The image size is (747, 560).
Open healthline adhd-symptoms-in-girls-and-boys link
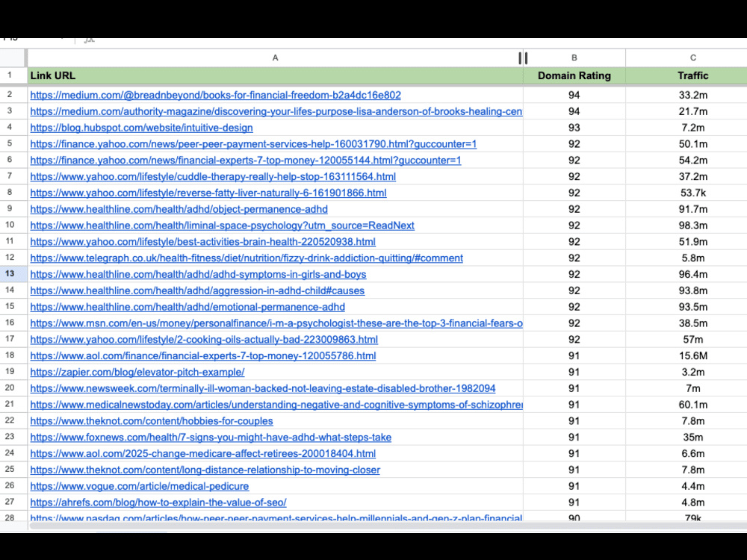198,274
